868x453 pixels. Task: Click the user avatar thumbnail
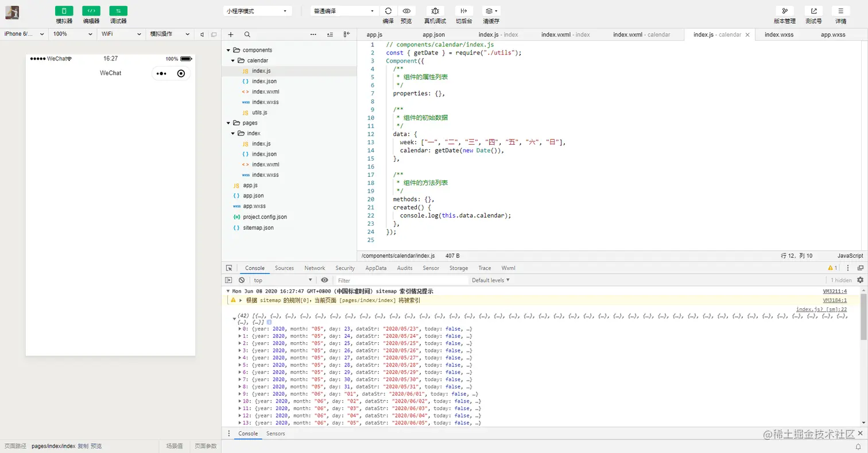click(12, 12)
